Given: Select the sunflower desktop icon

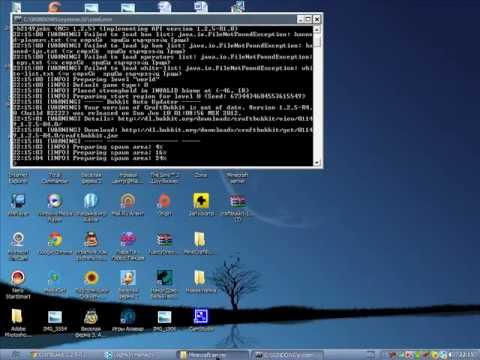Looking at the screenshot, I should [x=91, y=277].
